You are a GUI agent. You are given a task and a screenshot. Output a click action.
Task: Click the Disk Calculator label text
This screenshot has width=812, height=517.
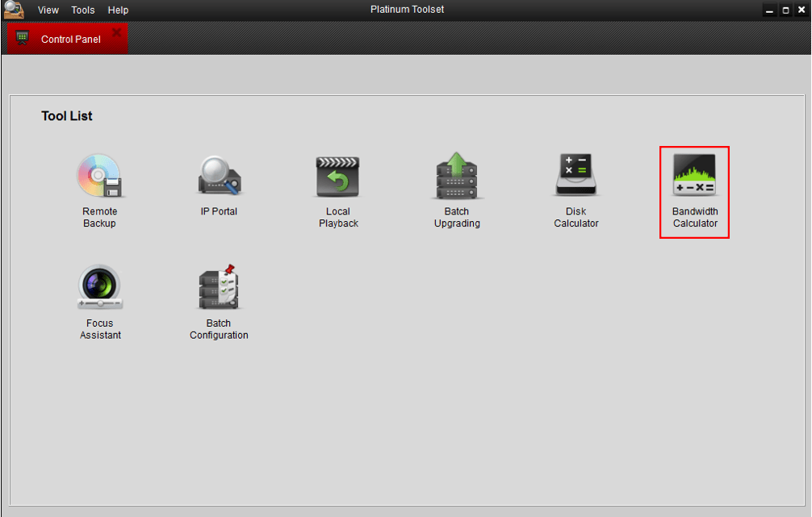tap(576, 217)
